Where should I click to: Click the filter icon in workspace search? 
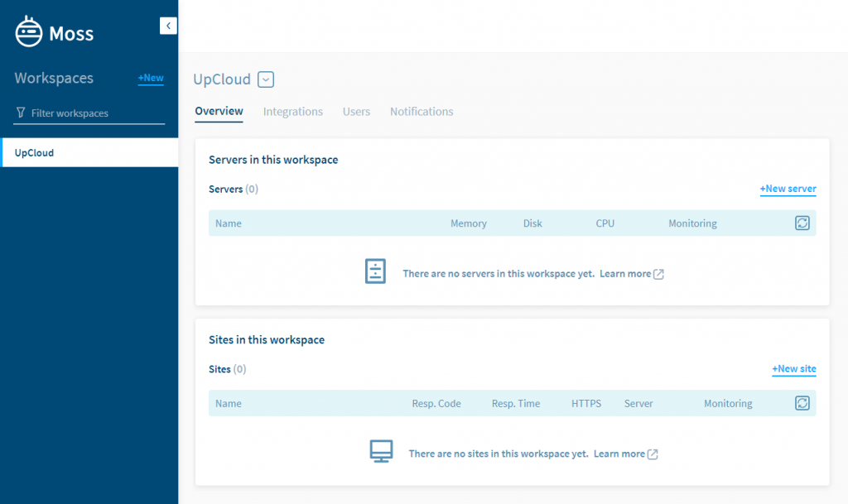point(19,113)
